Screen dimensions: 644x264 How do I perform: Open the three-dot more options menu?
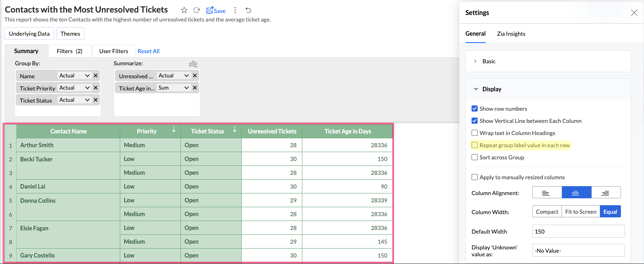[x=235, y=10]
